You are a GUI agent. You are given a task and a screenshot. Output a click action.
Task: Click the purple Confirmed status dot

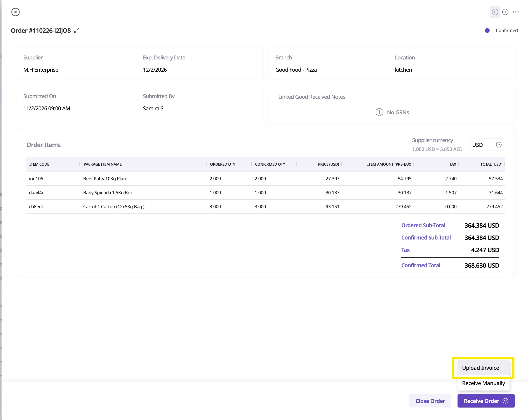point(487,30)
